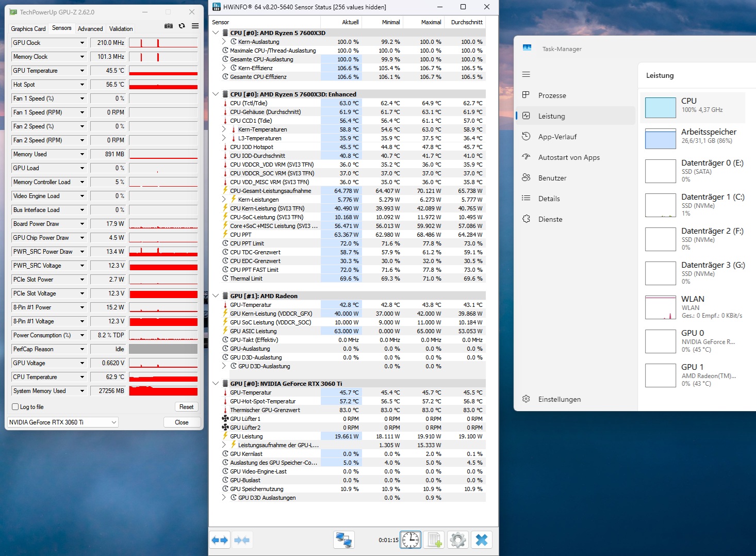
Task: Enable Log to file checkbox in GPU-Z
Action: pos(15,407)
